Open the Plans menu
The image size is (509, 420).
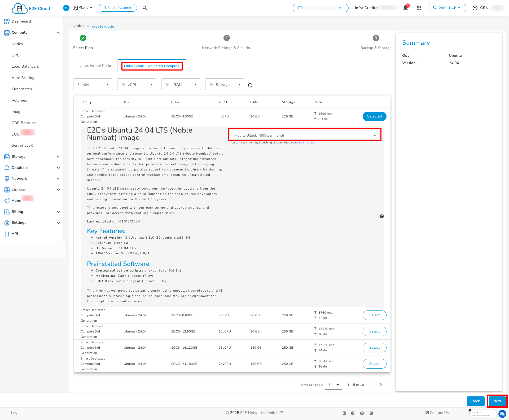click(83, 8)
